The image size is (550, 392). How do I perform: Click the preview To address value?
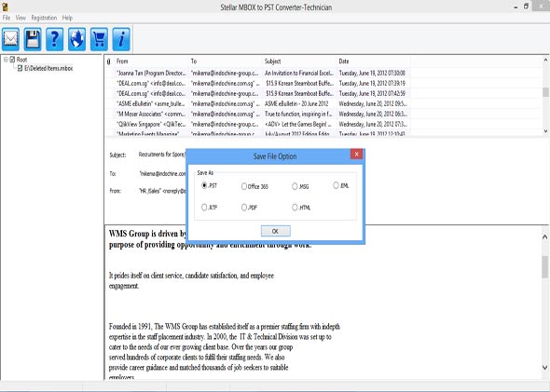(x=163, y=174)
